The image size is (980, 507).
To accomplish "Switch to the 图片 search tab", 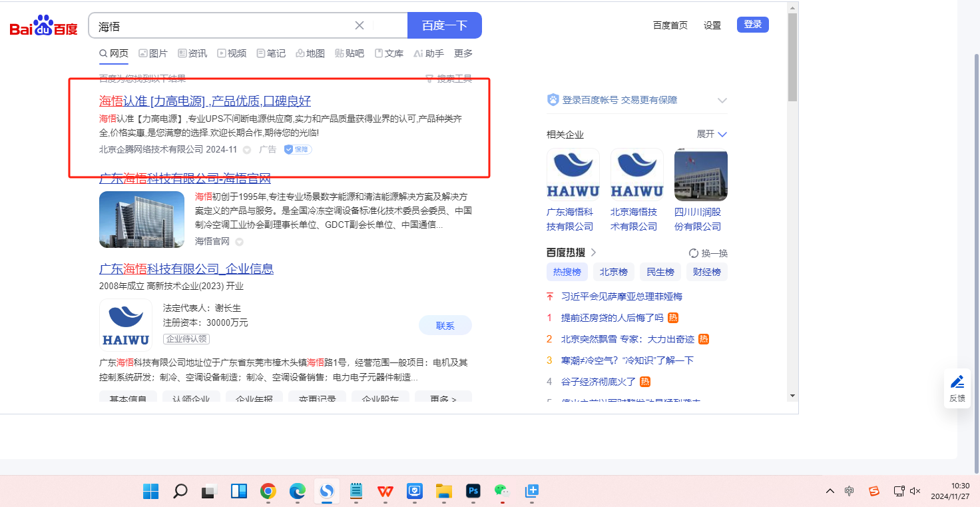I will (x=153, y=53).
